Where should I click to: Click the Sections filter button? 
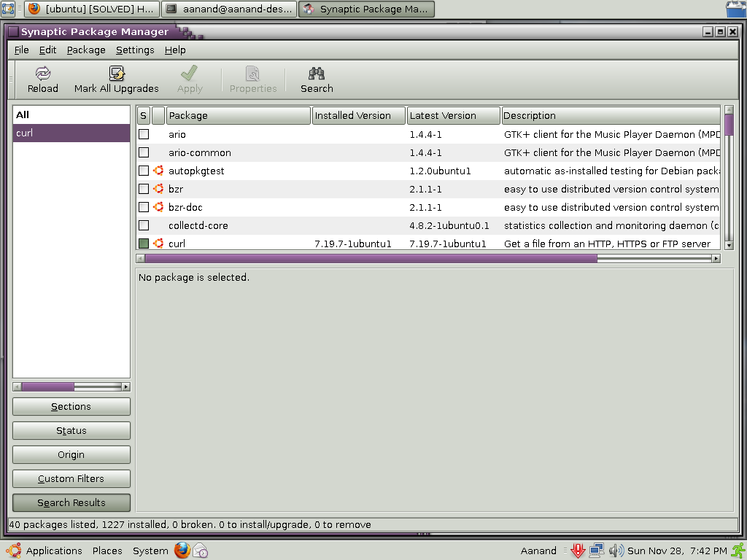pyautogui.click(x=71, y=406)
